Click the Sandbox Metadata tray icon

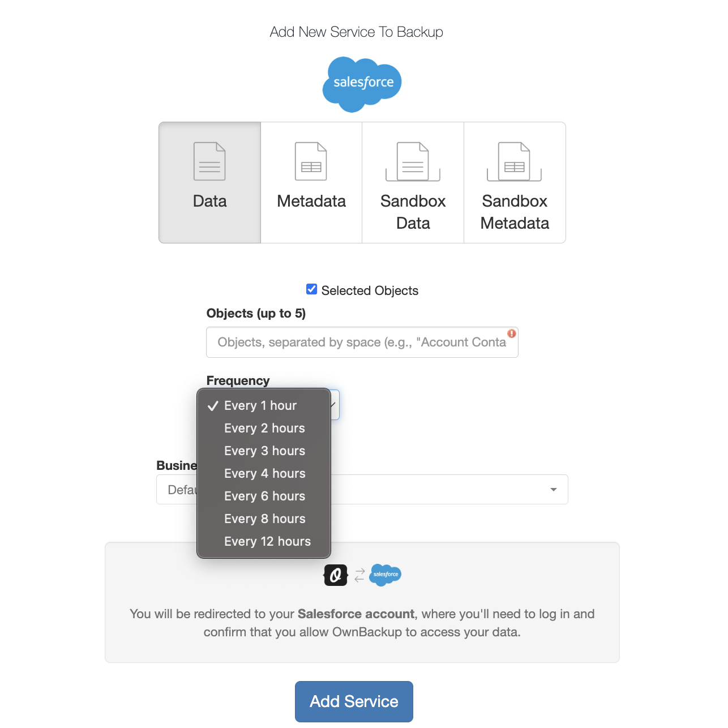pos(515,162)
